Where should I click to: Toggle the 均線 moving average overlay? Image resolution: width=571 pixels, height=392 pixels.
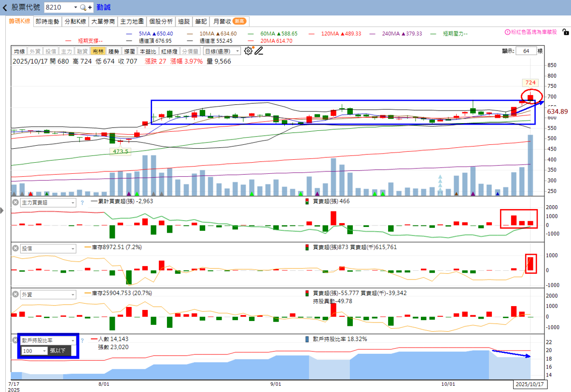click(19, 51)
